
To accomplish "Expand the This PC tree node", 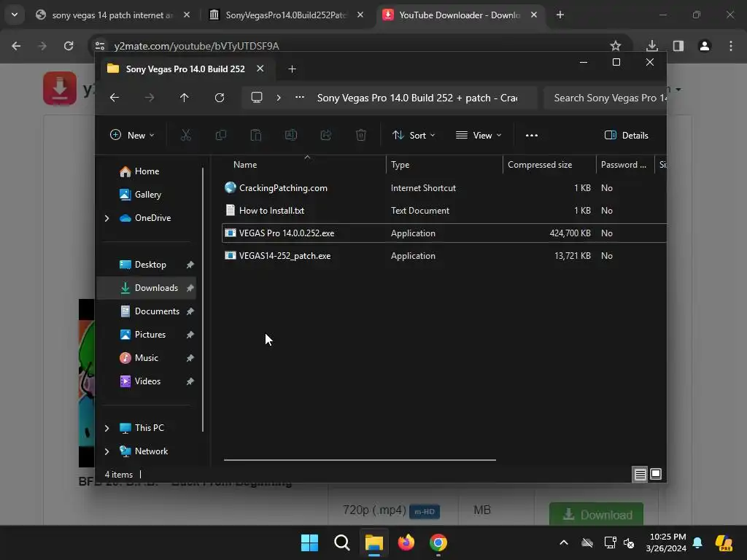I will point(107,428).
